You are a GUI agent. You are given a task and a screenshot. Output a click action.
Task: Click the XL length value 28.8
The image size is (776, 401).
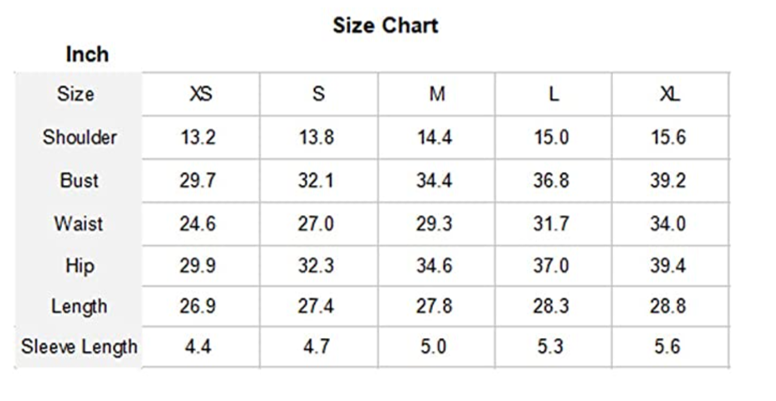pos(668,306)
